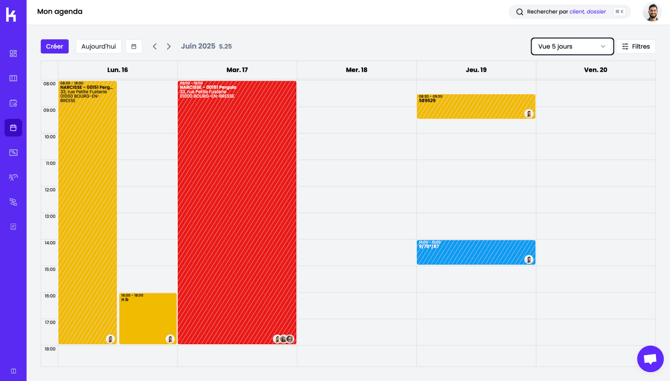
Task: Click the Rechercher par client search field
Action: [570, 12]
